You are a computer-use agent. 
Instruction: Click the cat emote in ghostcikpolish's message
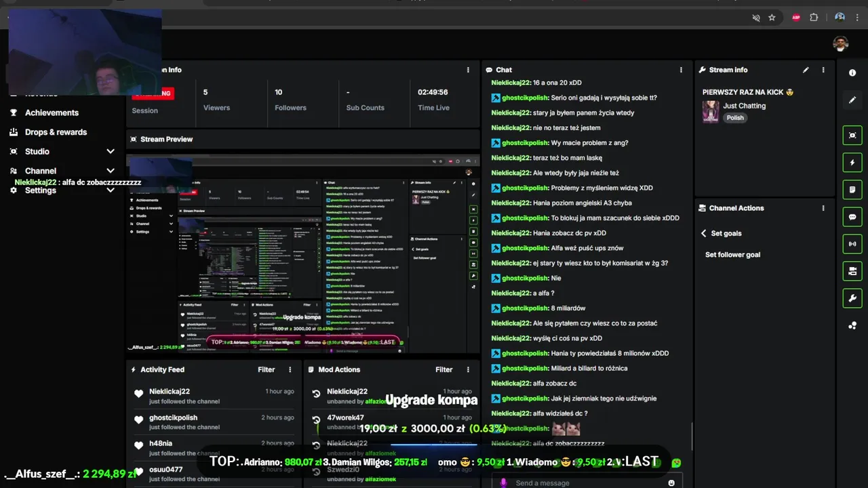(x=566, y=428)
